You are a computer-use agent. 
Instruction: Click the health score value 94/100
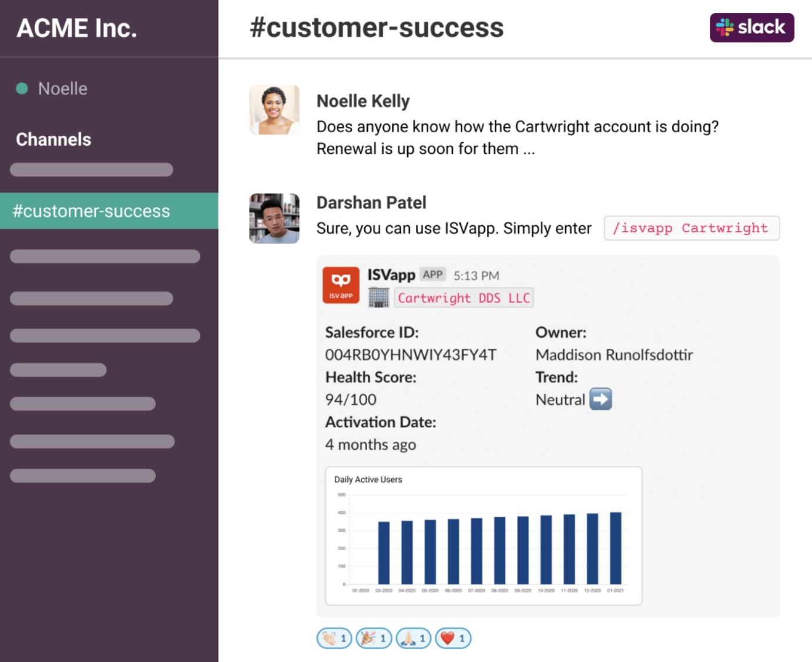[351, 400]
